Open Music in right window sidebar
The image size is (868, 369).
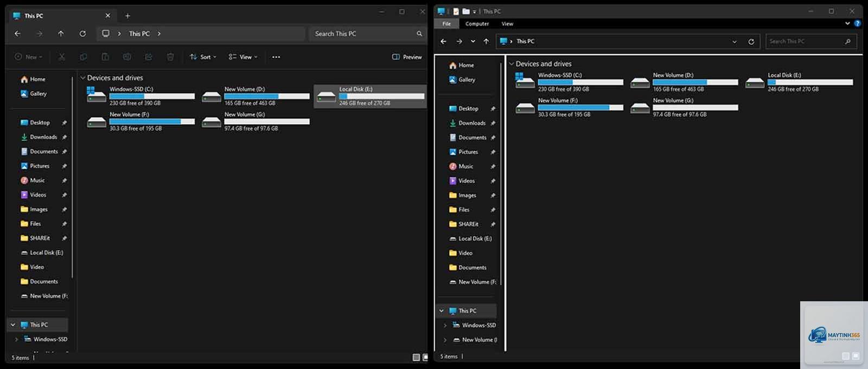[462, 166]
